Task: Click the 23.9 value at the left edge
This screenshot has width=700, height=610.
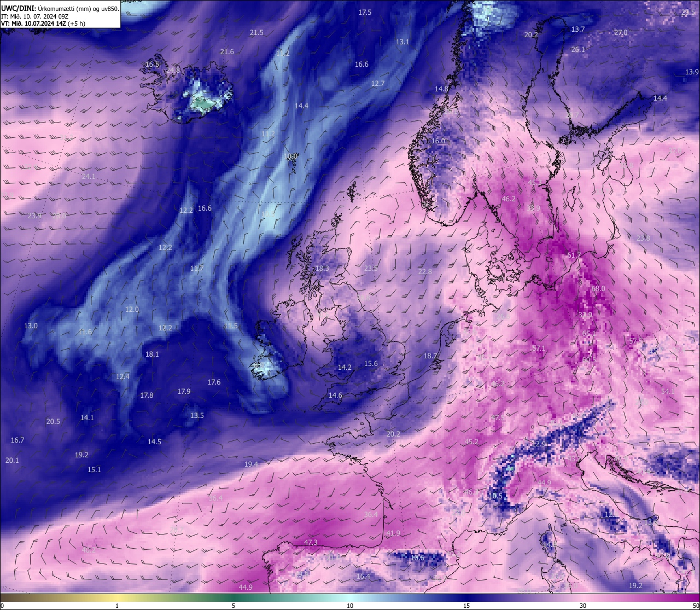Action: [34, 216]
